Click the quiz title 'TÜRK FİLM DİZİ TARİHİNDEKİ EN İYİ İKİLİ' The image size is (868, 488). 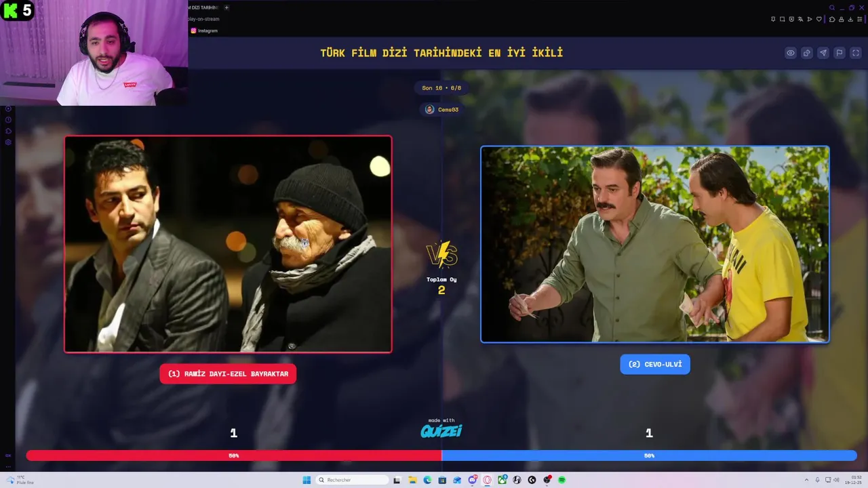pyautogui.click(x=441, y=53)
